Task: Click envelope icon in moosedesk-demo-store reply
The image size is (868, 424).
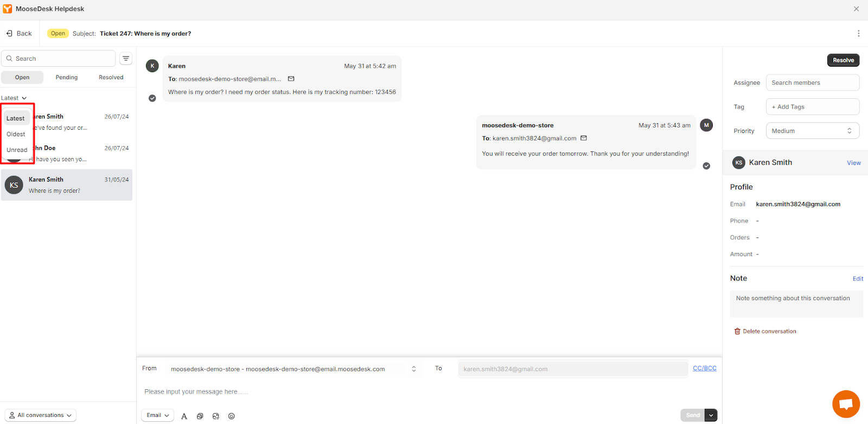Action: coord(584,138)
